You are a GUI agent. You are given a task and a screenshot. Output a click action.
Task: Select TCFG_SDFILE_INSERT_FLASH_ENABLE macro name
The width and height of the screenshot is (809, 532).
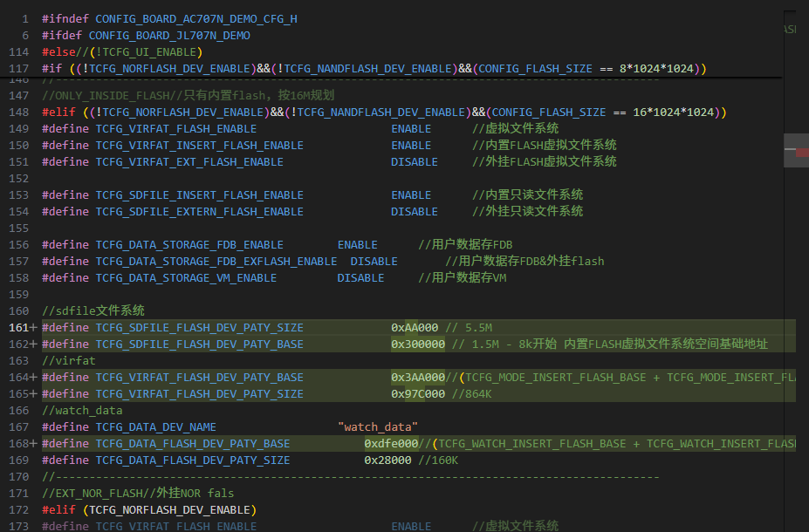[x=200, y=194]
